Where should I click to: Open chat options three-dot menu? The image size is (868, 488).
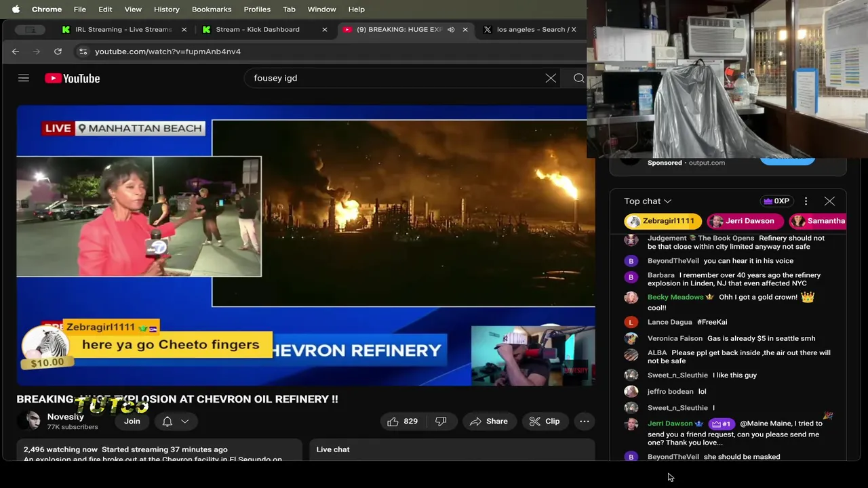tap(806, 201)
